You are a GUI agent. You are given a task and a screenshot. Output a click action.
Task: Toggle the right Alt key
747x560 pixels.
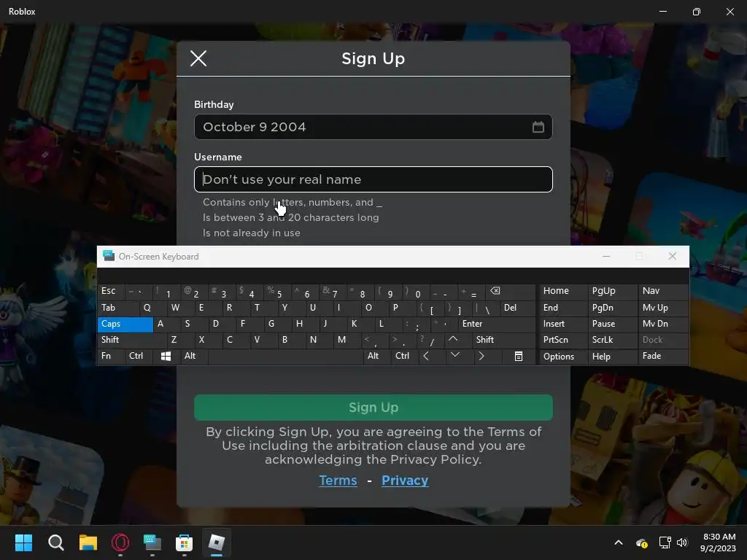(x=377, y=356)
